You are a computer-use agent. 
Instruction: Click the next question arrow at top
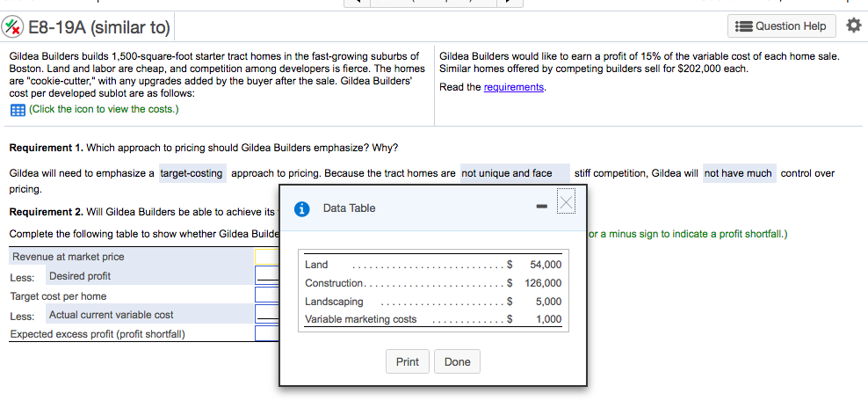(510, 3)
